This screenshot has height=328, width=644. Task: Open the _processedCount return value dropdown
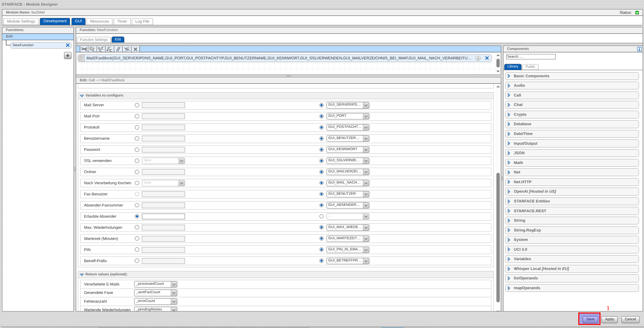pyautogui.click(x=174, y=284)
